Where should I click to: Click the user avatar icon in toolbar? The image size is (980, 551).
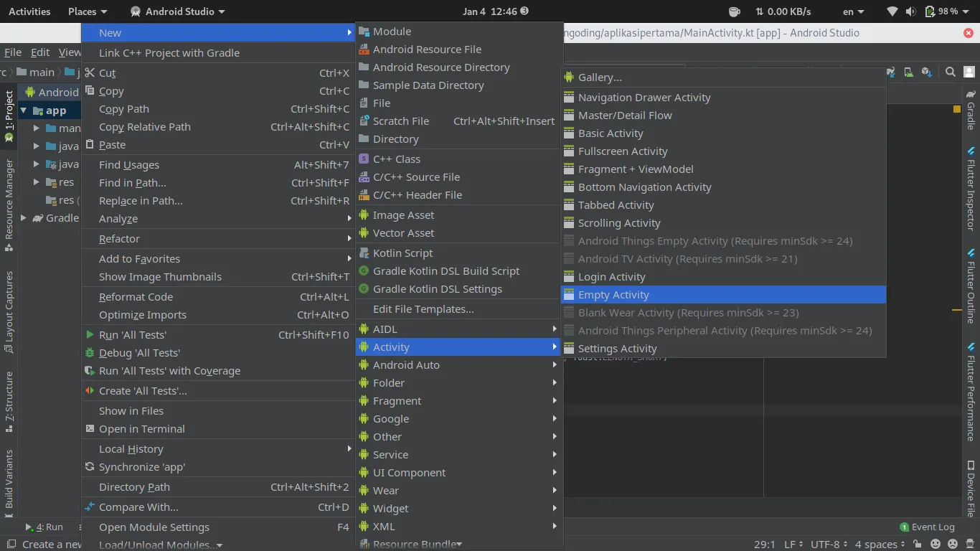[x=969, y=72]
